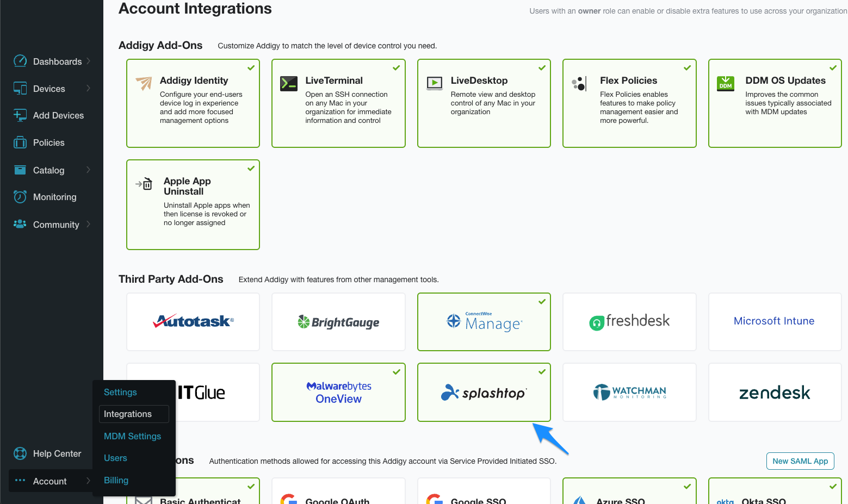
Task: Open the Account section icon
Action: (20, 481)
